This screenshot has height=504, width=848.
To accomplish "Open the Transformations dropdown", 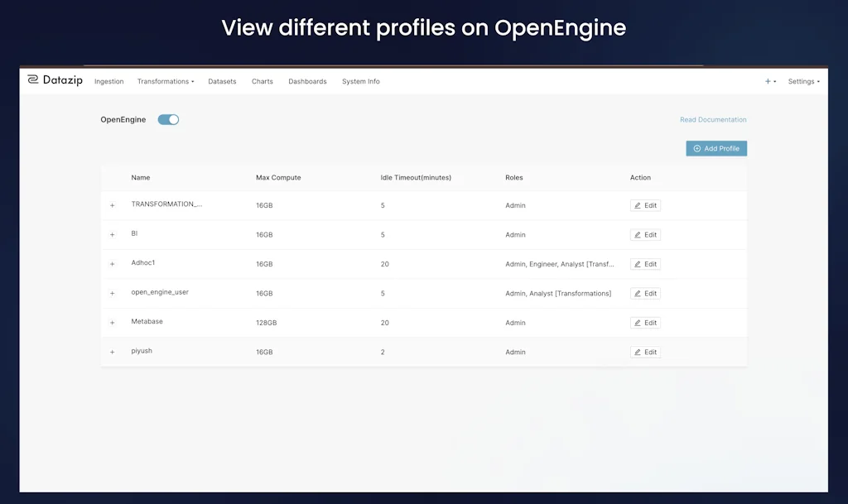I will click(166, 81).
